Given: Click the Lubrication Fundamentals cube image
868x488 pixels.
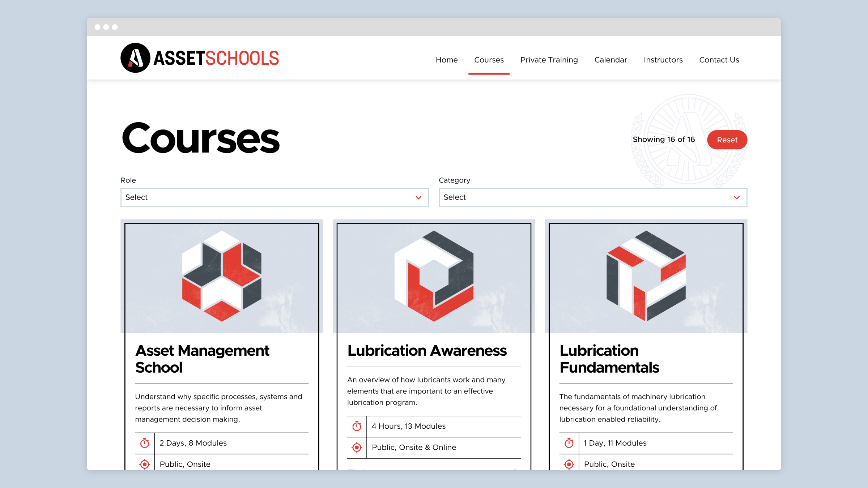Looking at the screenshot, I should click(646, 276).
